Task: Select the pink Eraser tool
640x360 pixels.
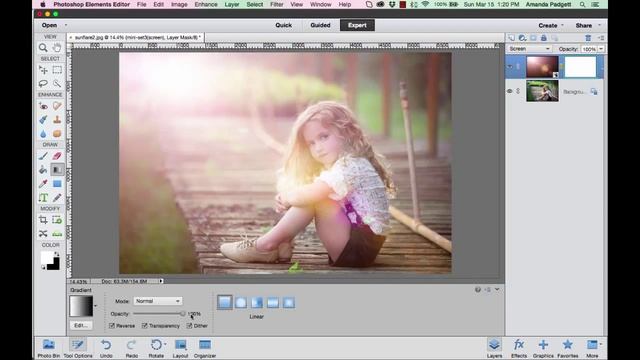Action: click(x=57, y=156)
